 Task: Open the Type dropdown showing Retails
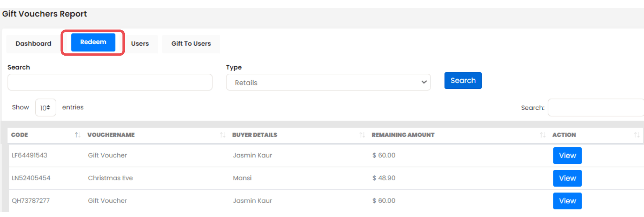coord(328,82)
